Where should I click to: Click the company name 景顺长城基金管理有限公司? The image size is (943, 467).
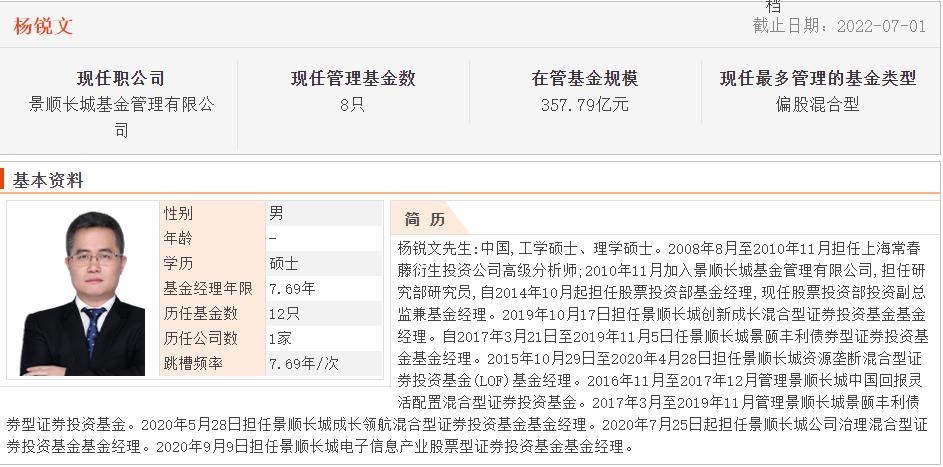click(x=121, y=117)
